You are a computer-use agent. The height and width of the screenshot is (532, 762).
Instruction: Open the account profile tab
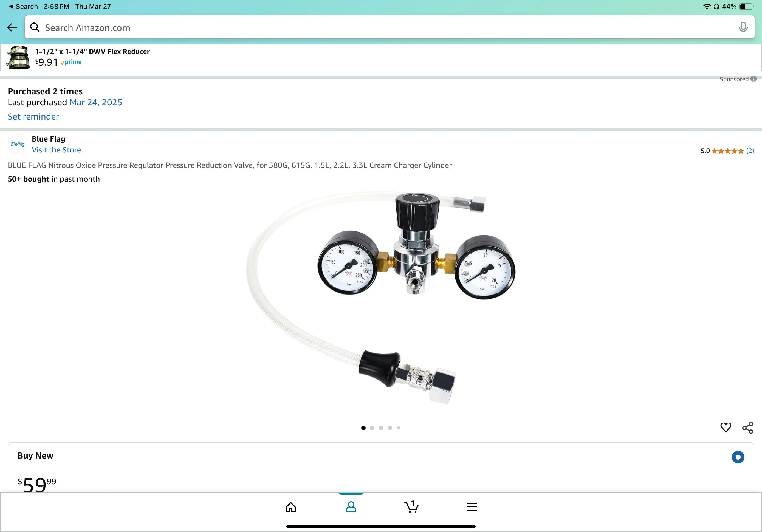[351, 507]
